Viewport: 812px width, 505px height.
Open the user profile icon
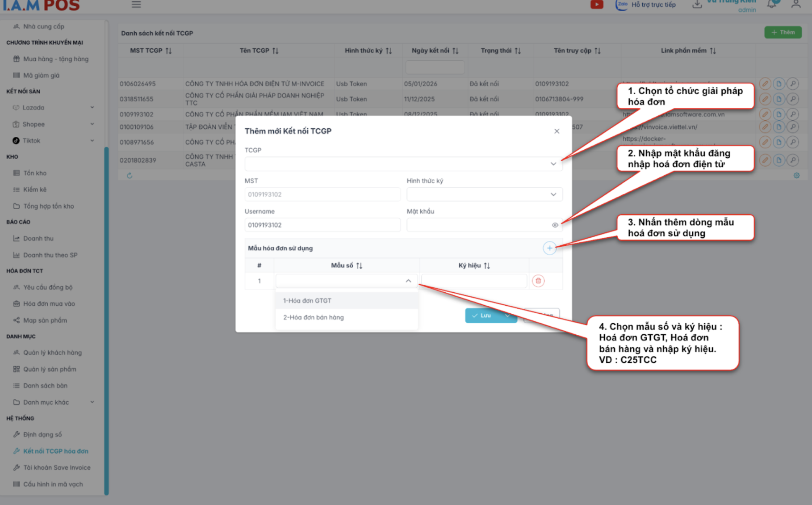click(x=795, y=4)
